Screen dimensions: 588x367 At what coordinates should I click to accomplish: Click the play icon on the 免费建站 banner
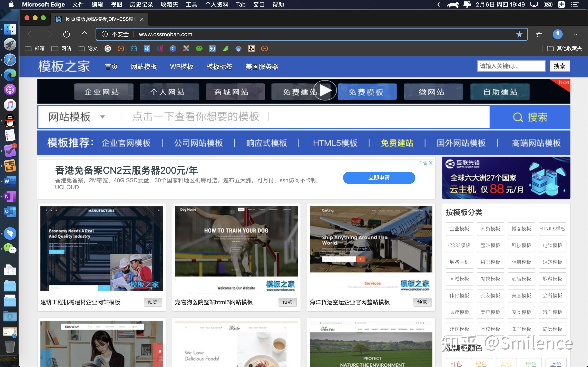point(326,91)
